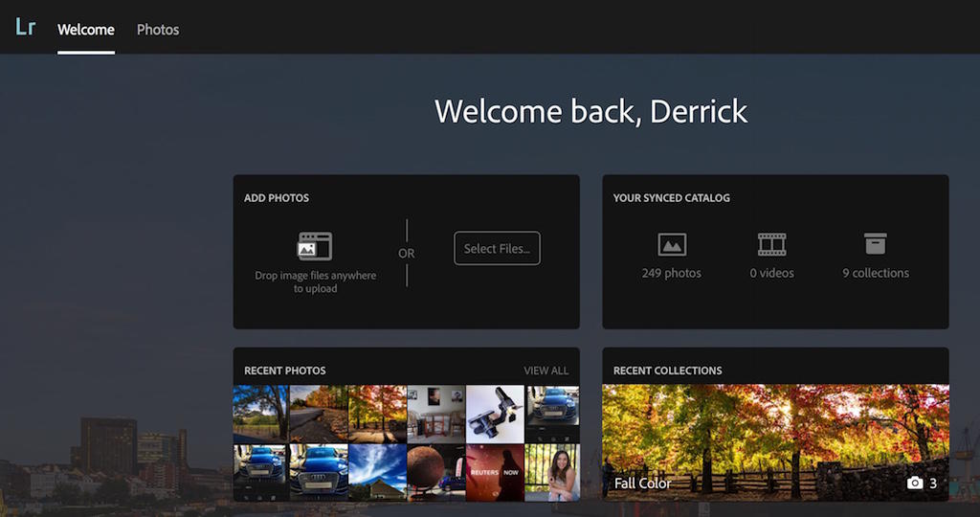Click the Fall Color collection name
The width and height of the screenshot is (980, 517).
(642, 483)
